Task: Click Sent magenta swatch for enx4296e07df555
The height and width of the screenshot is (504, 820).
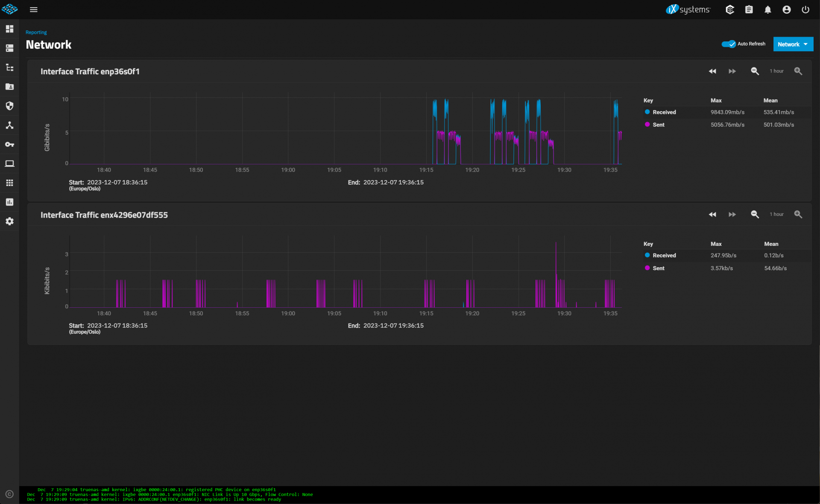Action: pos(647,268)
